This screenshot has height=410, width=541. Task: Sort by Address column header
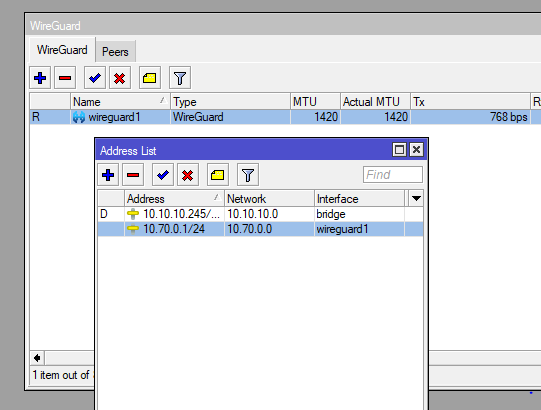point(174,198)
